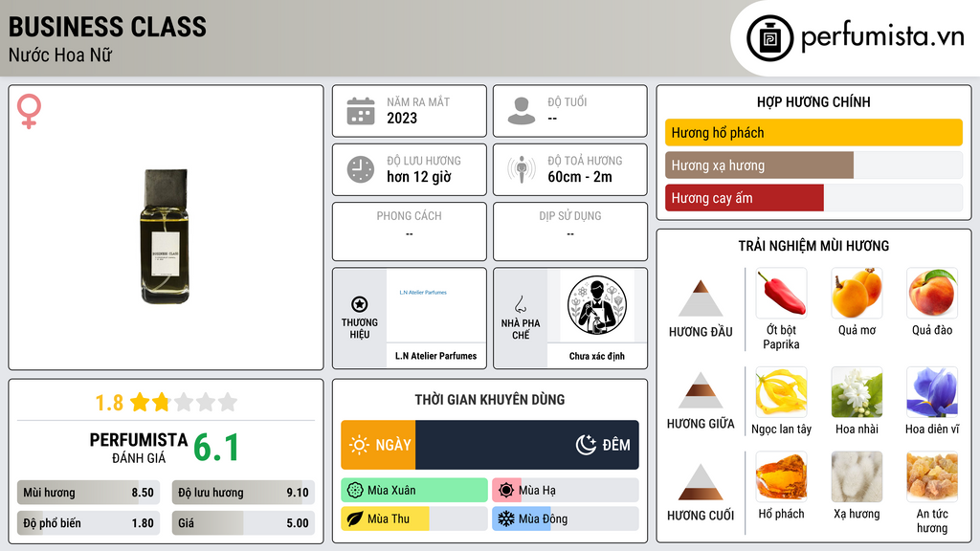Click the Quả mơ apricot note image
This screenshot has height=551, width=980.
857,294
